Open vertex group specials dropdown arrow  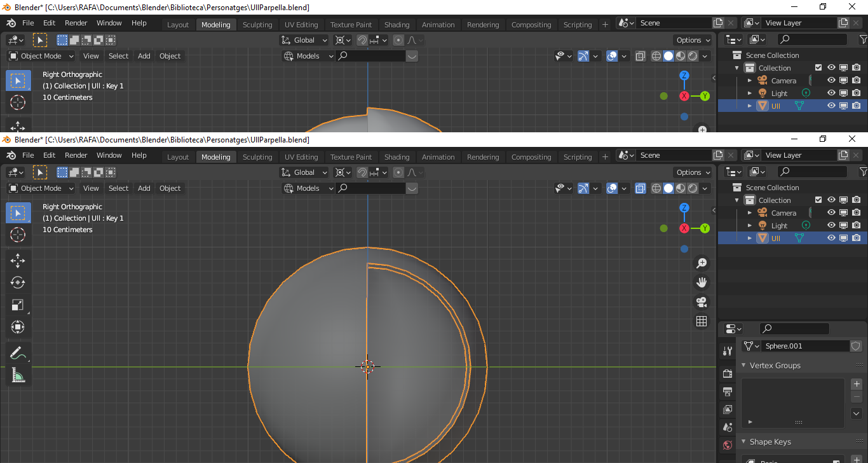857,413
